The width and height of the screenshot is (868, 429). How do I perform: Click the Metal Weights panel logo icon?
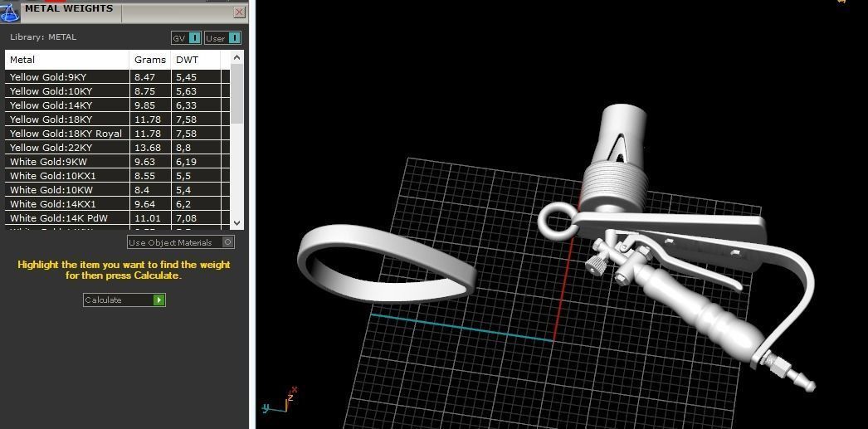click(x=9, y=12)
